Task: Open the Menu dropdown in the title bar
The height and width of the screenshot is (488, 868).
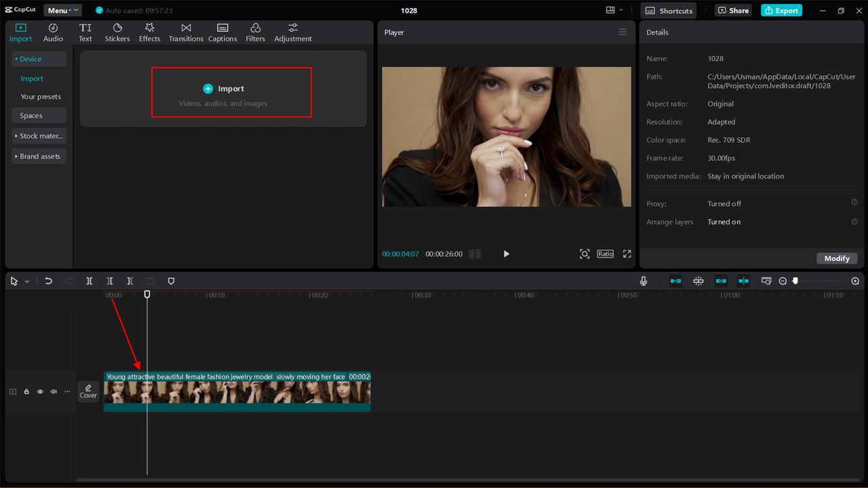Action: 62,10
